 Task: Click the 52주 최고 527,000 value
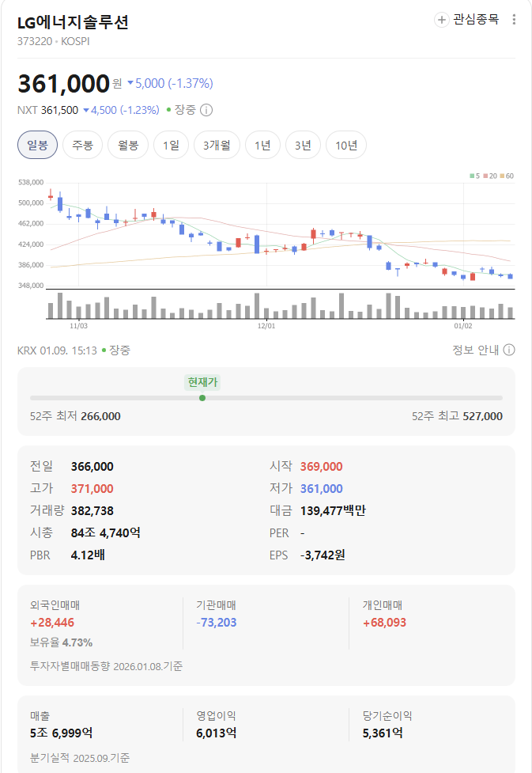point(483,416)
